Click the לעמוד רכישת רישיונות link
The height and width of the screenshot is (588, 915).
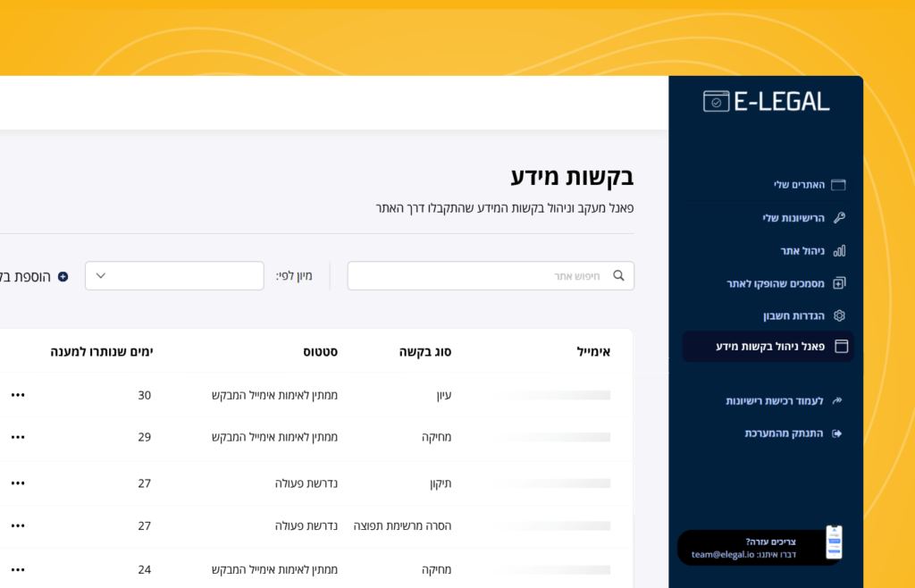tap(773, 401)
